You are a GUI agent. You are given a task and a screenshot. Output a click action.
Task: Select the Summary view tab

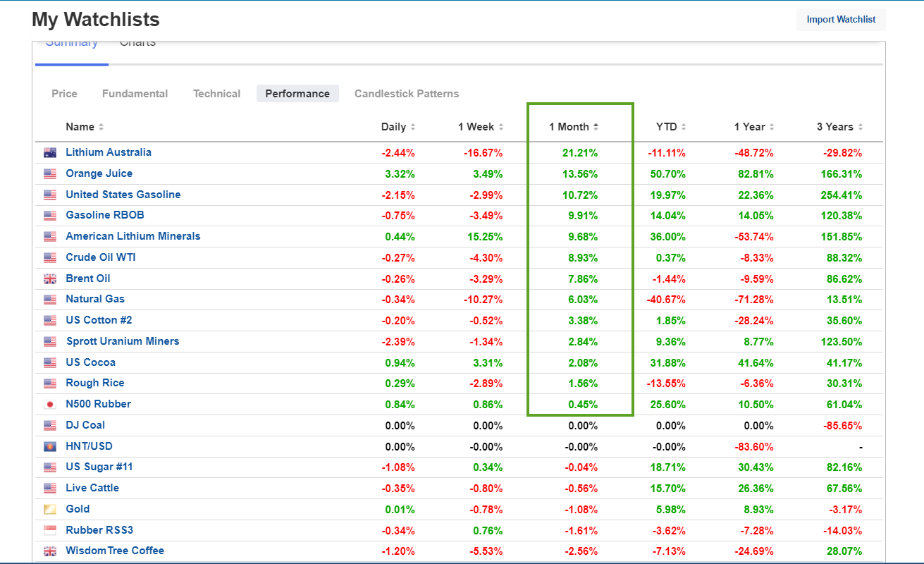click(x=72, y=44)
